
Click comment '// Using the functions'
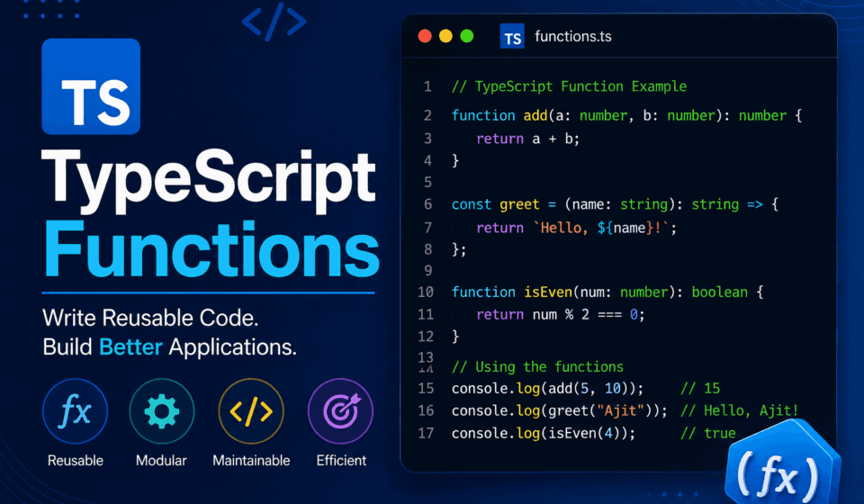tap(537, 367)
